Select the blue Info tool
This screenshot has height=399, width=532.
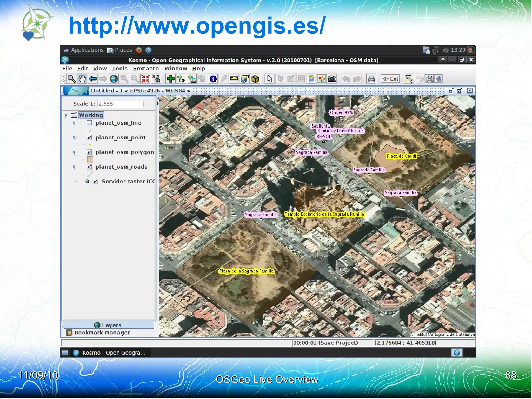[x=213, y=79]
